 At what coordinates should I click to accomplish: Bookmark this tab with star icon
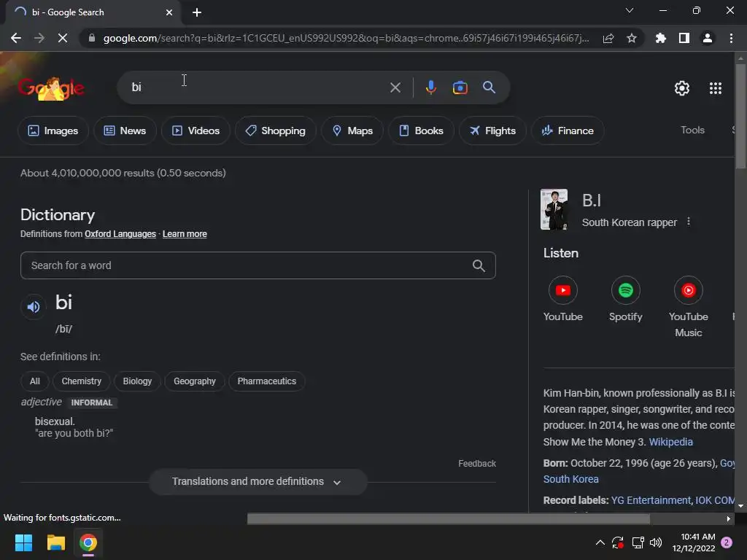(632, 38)
